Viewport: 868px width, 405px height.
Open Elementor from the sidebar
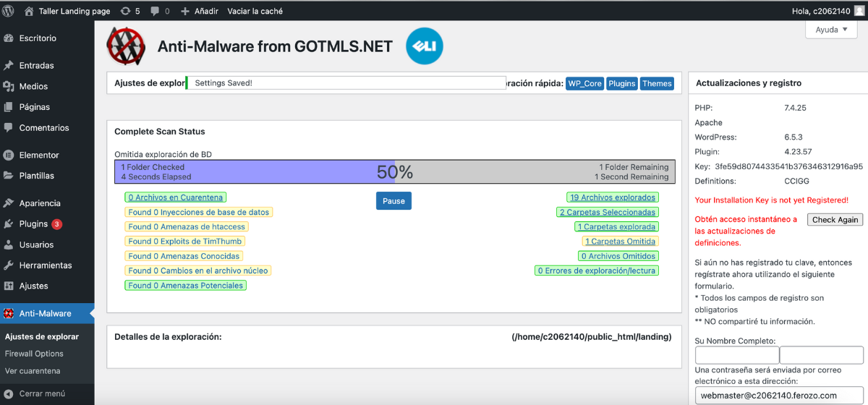(39, 155)
